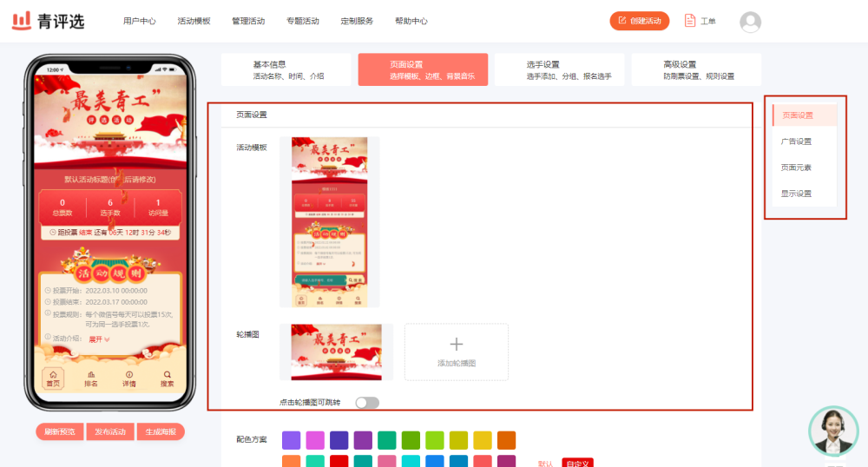868x467 pixels.
Task: Click the 自定义 color scheme button
Action: click(577, 463)
